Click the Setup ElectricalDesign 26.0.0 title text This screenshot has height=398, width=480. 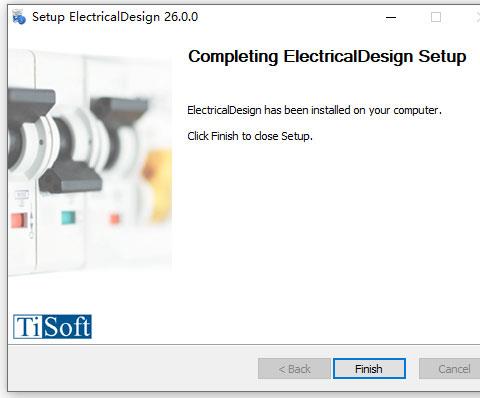point(115,17)
